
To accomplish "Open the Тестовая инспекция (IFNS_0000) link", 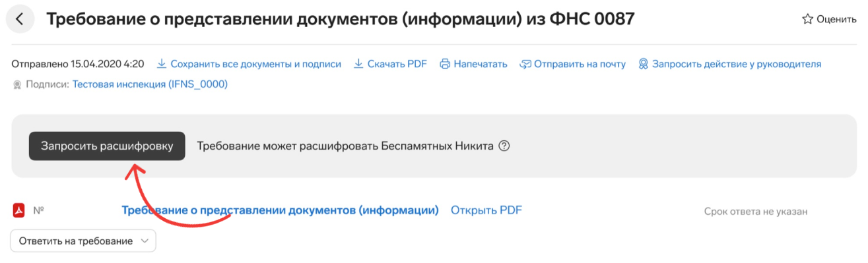I will [x=150, y=84].
